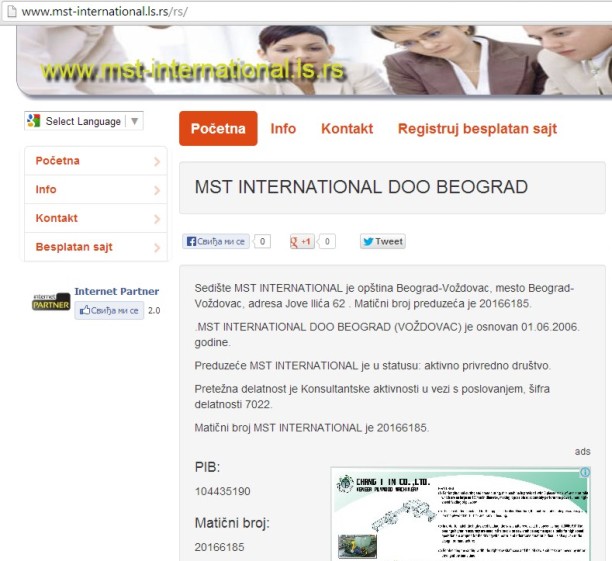Select Besplatan sajt in the left sidebar menu
The image size is (612, 561).
96,247
